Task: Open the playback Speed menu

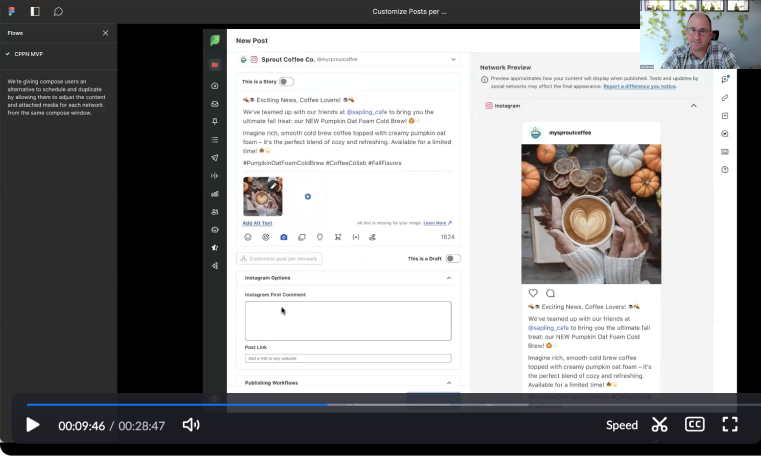Action: (x=621, y=425)
